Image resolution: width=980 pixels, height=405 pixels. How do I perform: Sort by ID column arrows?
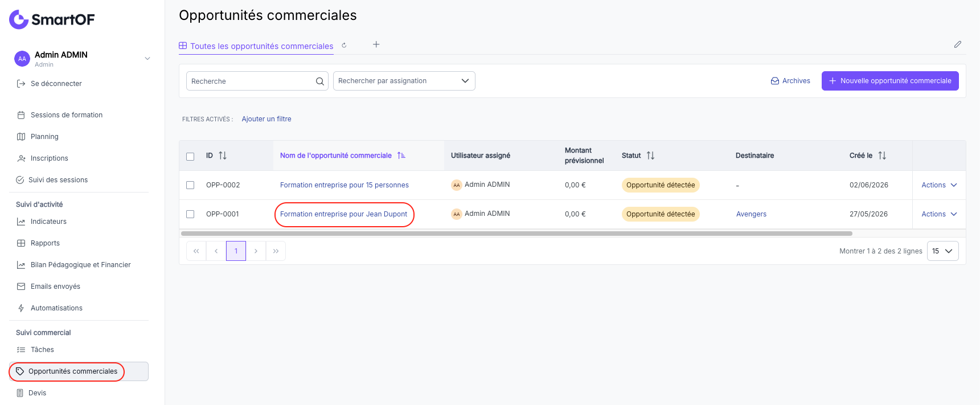(x=223, y=156)
